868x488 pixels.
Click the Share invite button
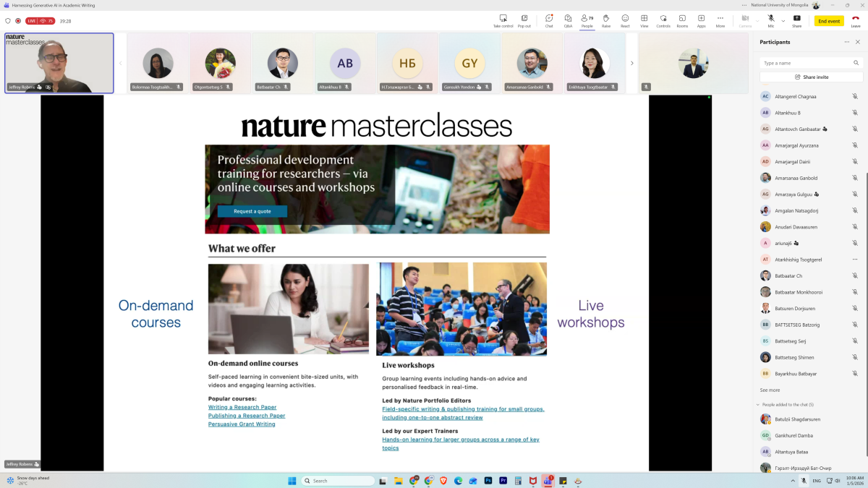811,77
